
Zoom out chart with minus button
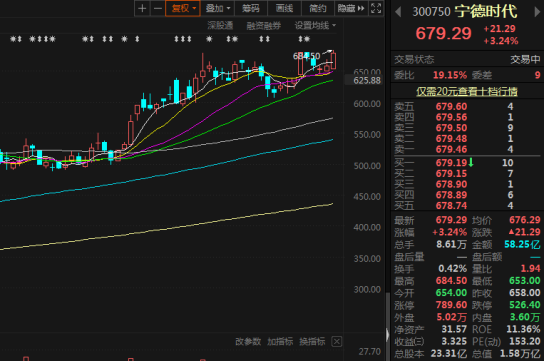pyautogui.click(x=158, y=8)
